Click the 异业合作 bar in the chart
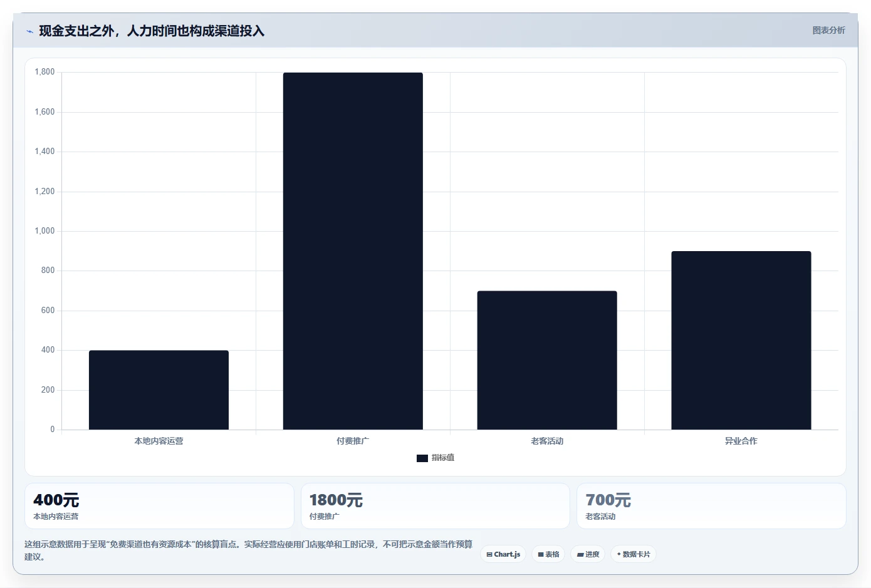The width and height of the screenshot is (871, 588). [x=741, y=341]
